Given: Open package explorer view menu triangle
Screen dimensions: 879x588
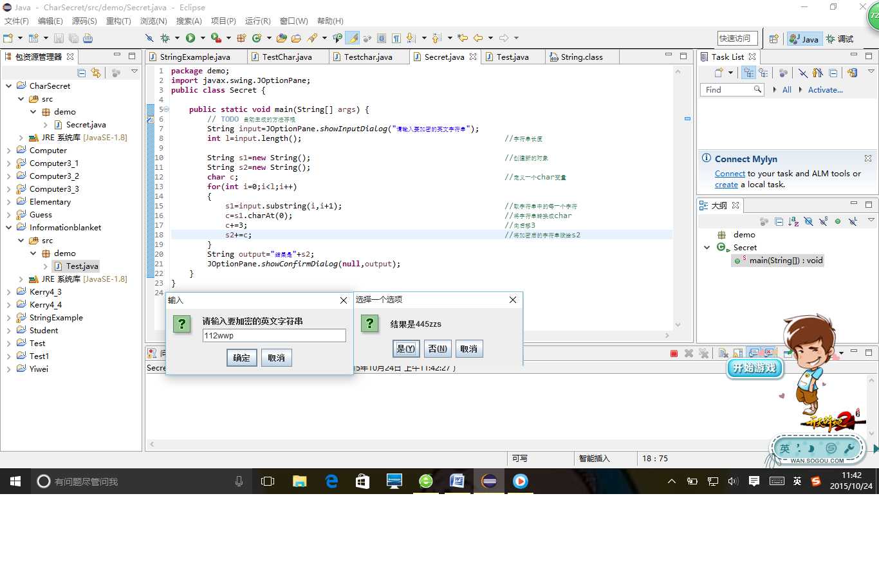Looking at the screenshot, I should coord(134,71).
